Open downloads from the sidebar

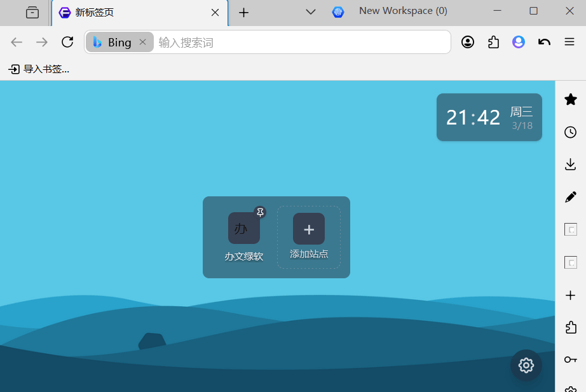[570, 164]
